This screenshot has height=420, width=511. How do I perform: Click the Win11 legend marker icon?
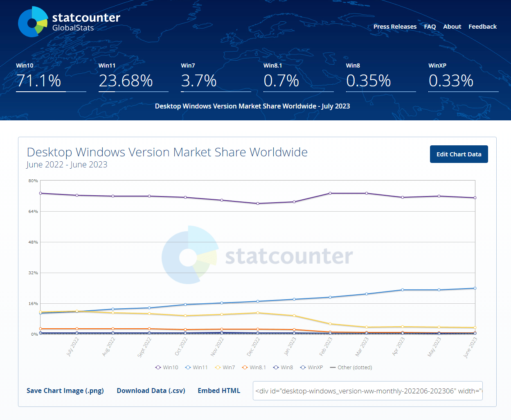[x=188, y=367]
